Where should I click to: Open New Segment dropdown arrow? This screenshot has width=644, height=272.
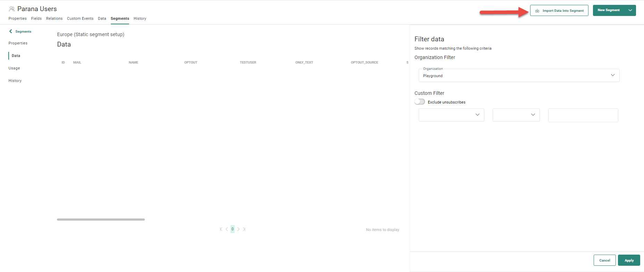click(630, 10)
